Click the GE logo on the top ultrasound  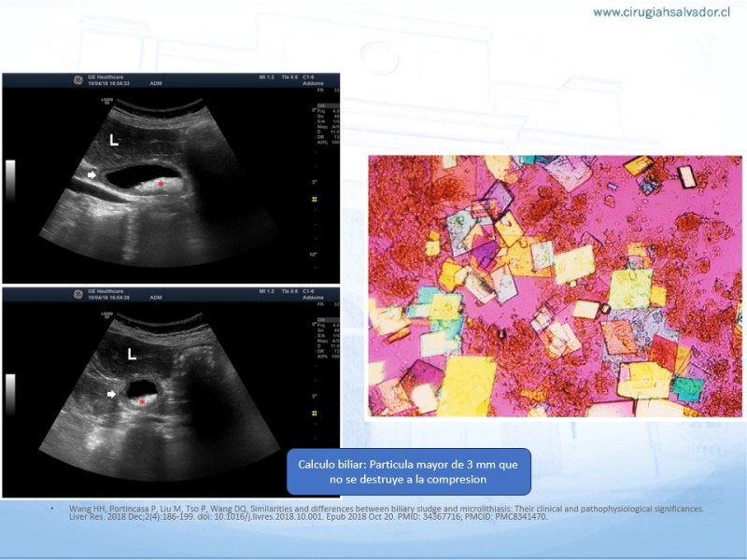coord(12,80)
